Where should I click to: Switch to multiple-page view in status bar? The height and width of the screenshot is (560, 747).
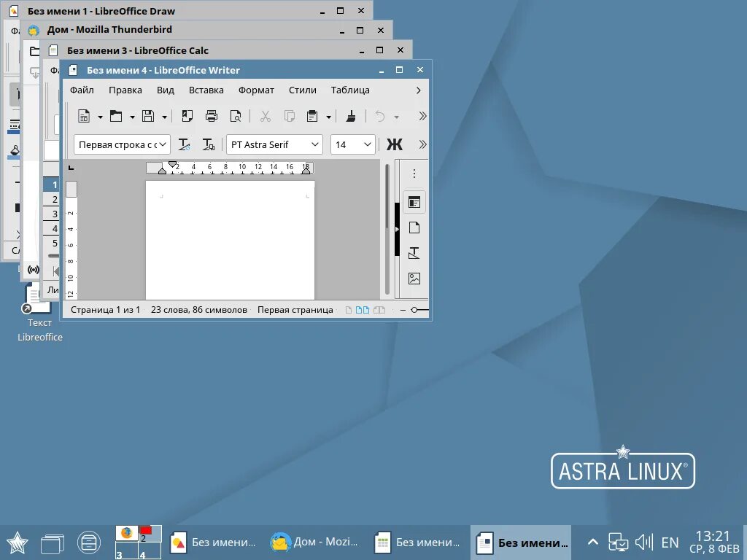point(363,310)
